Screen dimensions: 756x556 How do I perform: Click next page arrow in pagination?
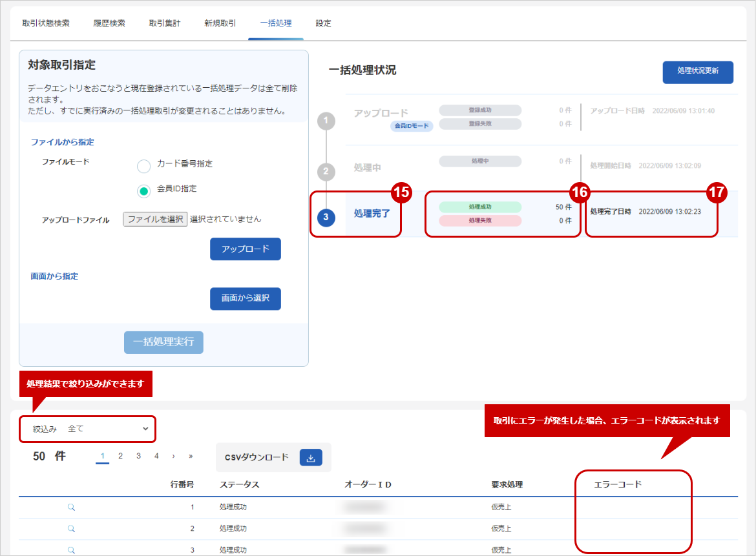click(174, 456)
